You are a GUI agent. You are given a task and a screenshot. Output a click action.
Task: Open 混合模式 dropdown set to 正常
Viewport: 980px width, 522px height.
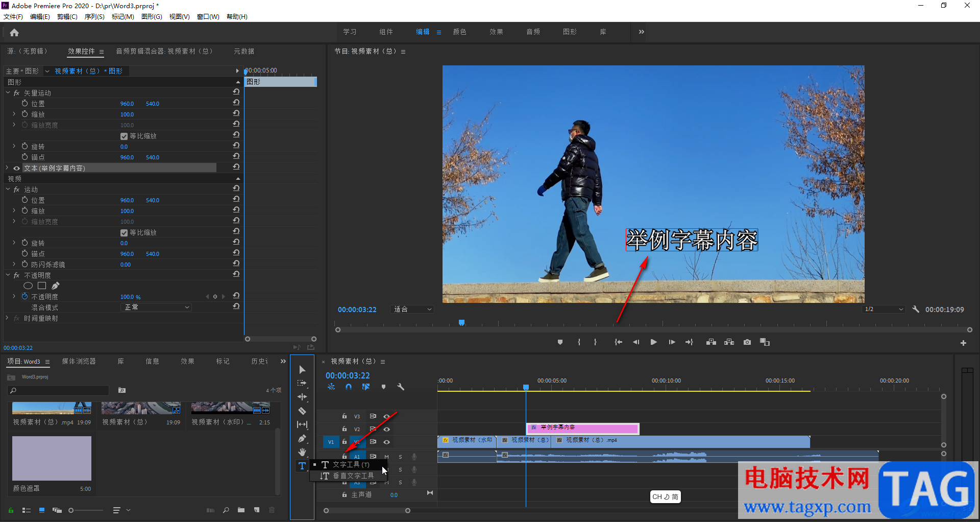(156, 307)
